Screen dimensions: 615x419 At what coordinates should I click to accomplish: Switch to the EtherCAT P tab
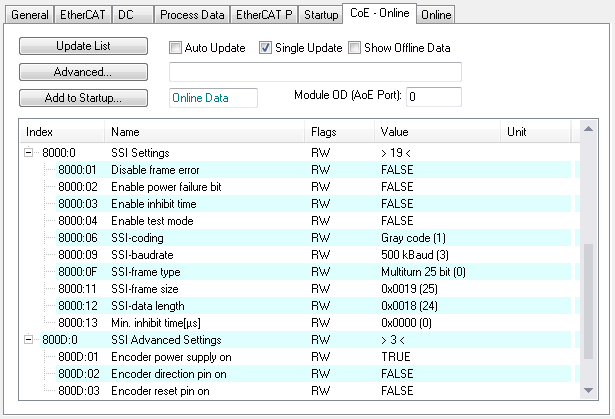(264, 15)
